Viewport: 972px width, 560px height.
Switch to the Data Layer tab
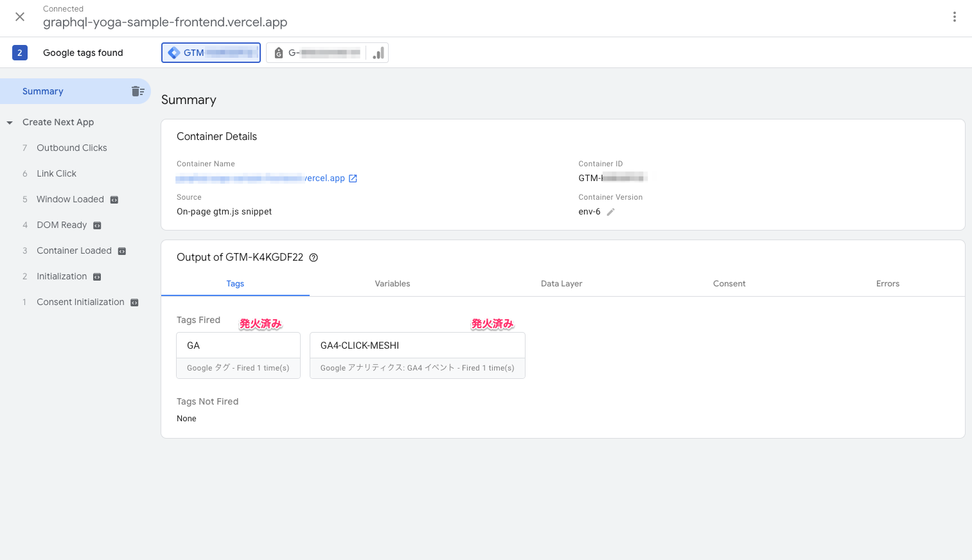click(x=561, y=283)
